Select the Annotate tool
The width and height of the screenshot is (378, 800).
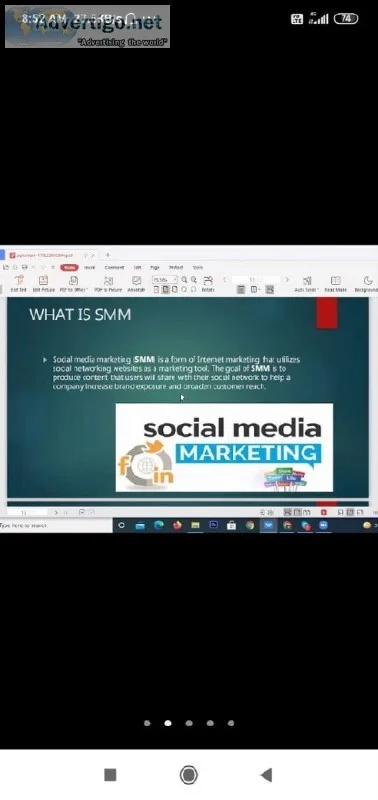pyautogui.click(x=136, y=284)
